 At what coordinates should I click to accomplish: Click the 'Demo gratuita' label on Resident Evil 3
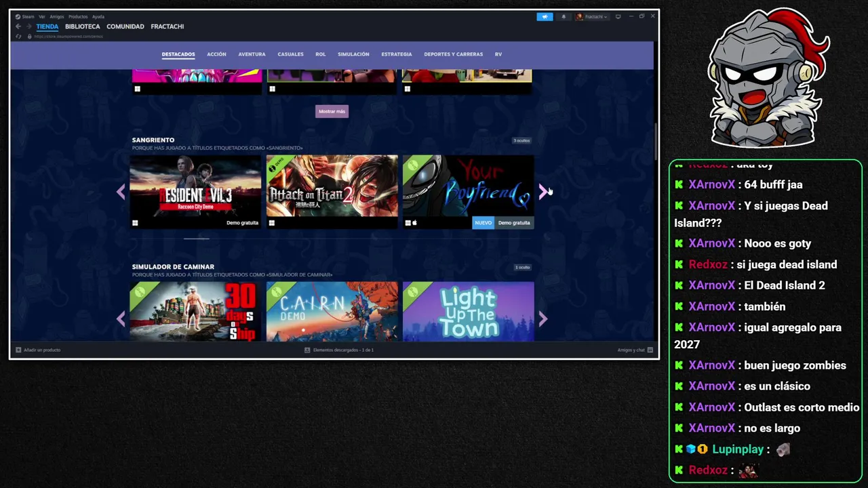242,223
